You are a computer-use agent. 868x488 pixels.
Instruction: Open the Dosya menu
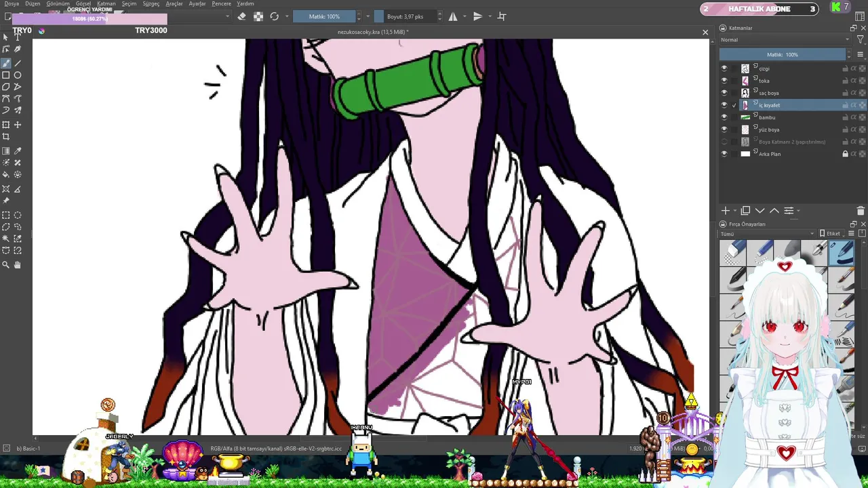click(x=12, y=3)
